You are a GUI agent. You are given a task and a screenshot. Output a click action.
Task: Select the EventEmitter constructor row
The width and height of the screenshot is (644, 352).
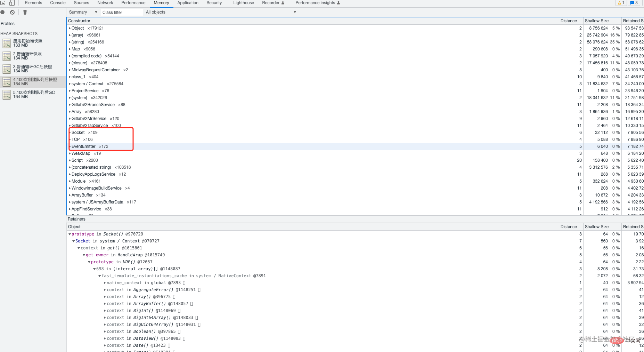pos(83,146)
